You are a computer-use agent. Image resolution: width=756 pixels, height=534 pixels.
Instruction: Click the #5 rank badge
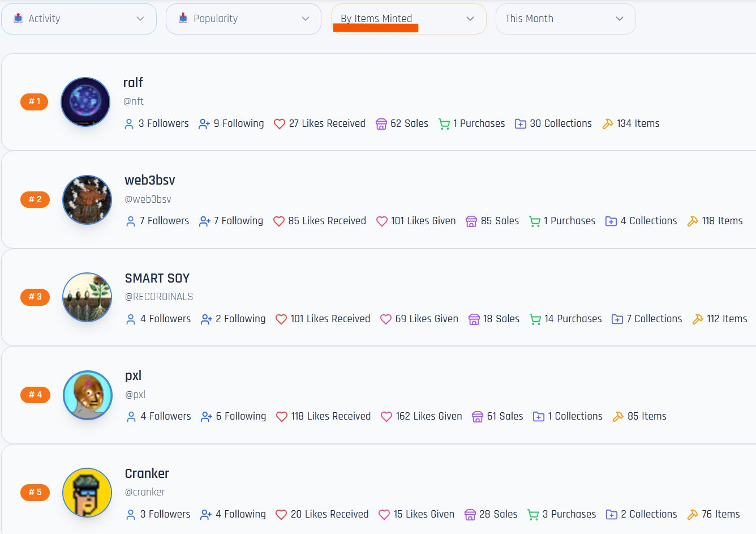pos(35,492)
